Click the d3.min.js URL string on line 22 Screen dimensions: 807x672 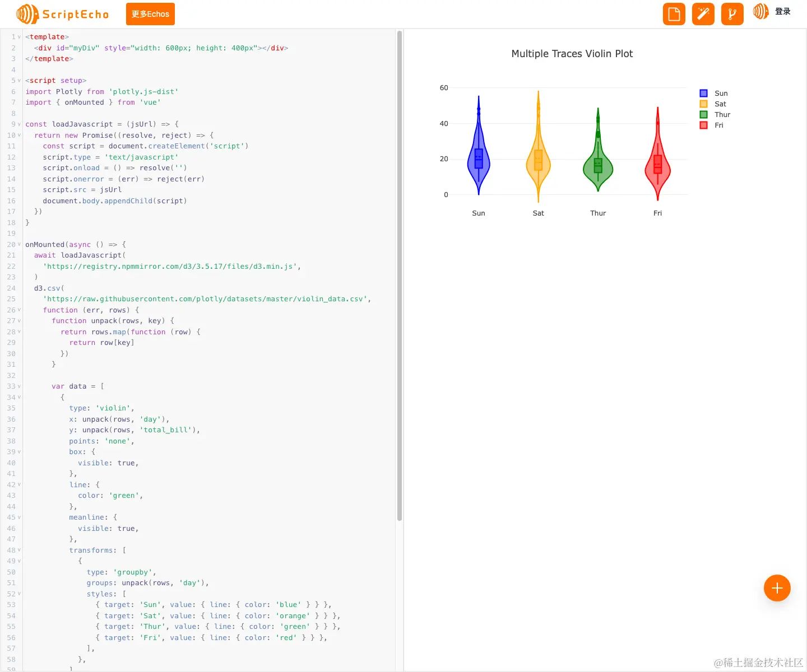tap(170, 267)
